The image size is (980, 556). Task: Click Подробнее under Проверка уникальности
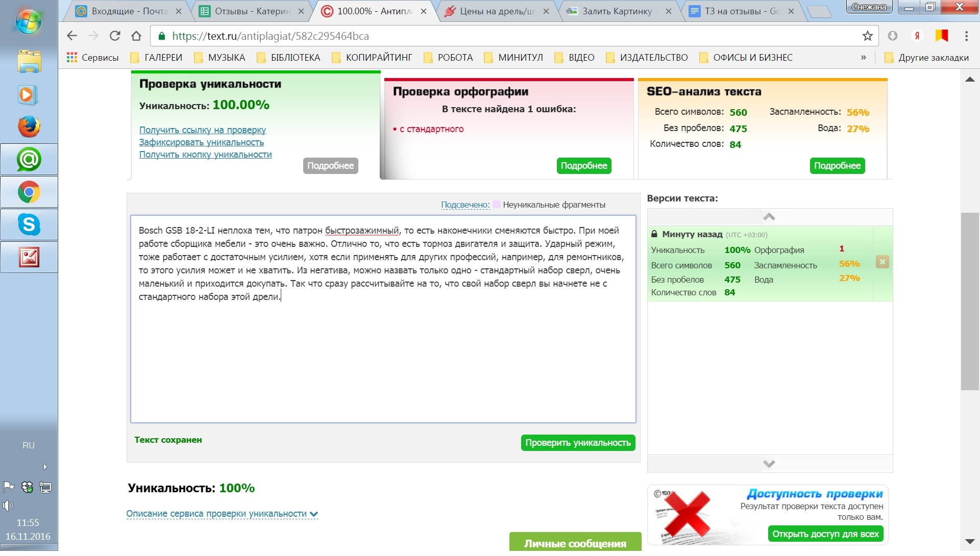(330, 166)
